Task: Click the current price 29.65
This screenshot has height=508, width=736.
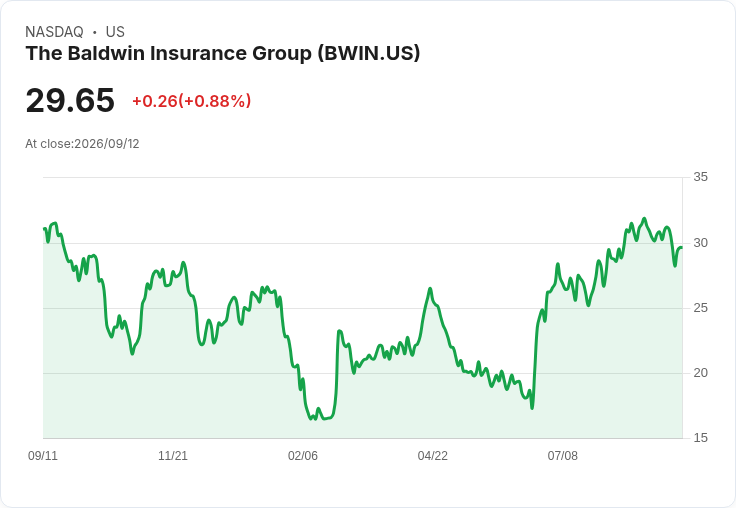Action: click(x=70, y=100)
